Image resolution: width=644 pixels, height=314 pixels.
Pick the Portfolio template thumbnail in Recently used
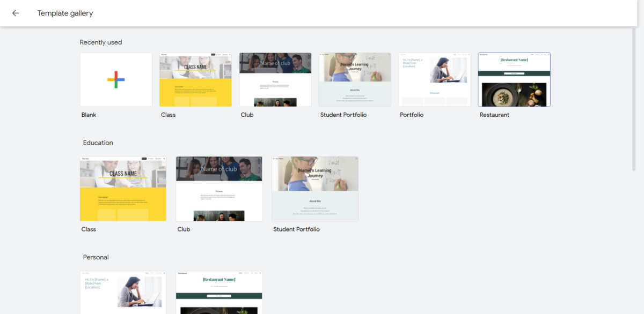coord(435,80)
